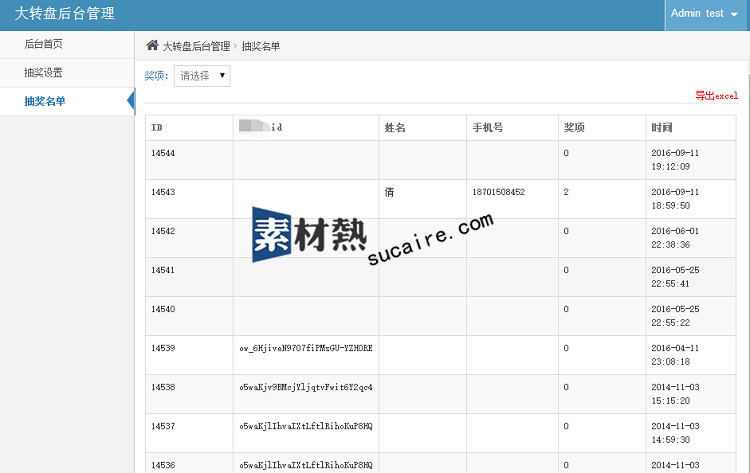Select row with ID 14539

[x=163, y=348]
